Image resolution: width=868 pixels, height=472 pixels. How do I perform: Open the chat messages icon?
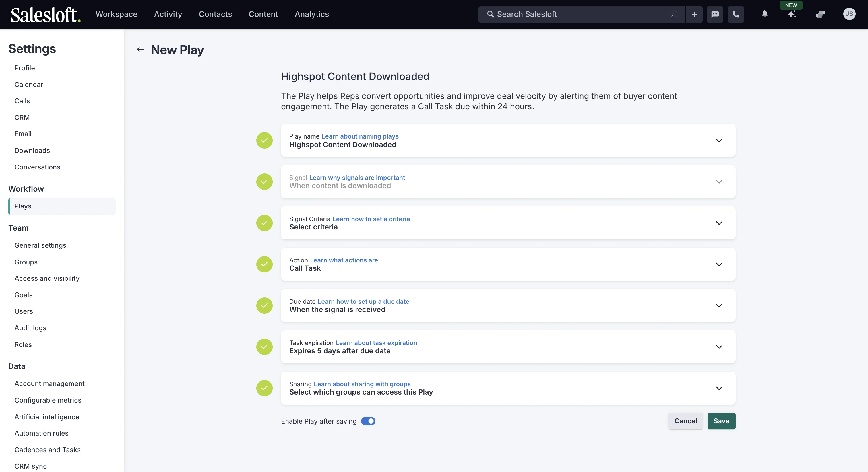click(x=715, y=14)
